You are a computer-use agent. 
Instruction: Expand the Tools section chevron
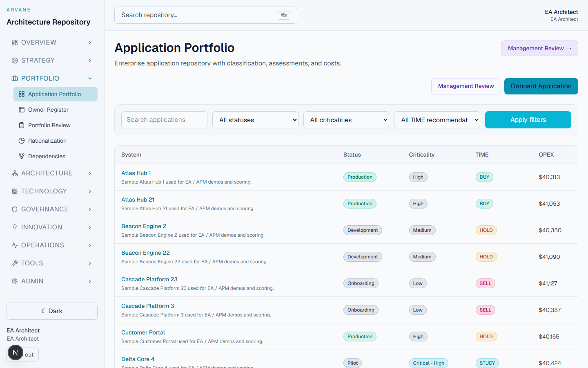90,263
